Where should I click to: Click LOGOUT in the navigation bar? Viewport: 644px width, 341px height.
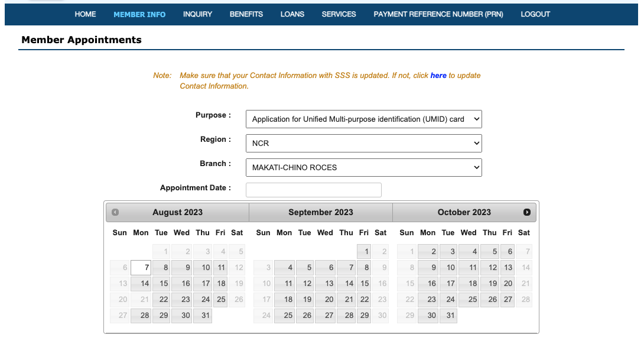535,14
